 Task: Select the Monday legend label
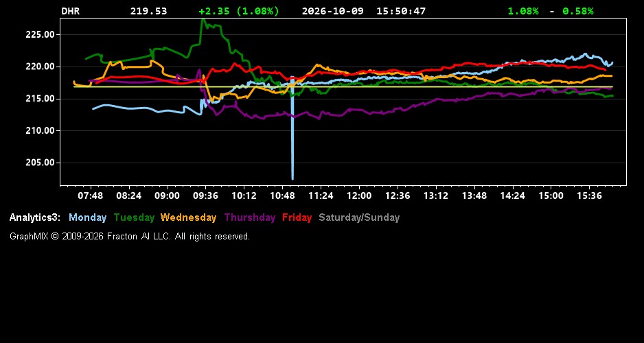(87, 218)
